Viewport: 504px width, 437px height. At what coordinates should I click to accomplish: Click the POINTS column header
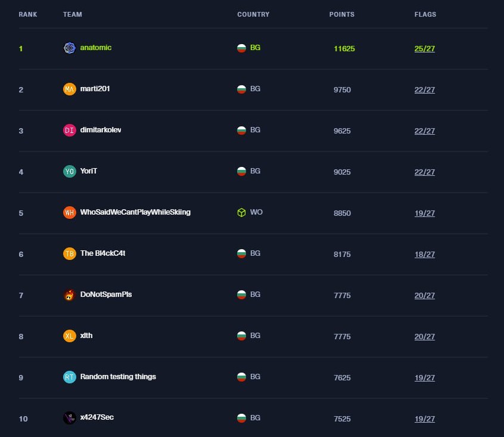point(342,14)
